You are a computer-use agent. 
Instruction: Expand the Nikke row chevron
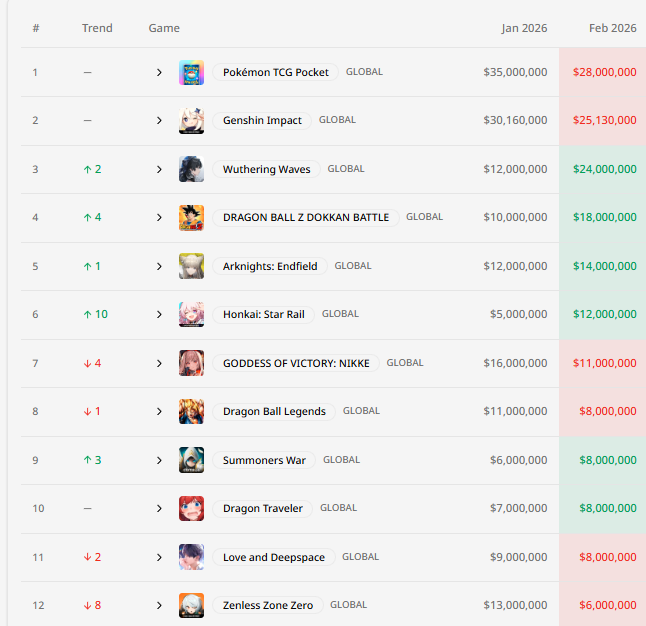(x=159, y=363)
